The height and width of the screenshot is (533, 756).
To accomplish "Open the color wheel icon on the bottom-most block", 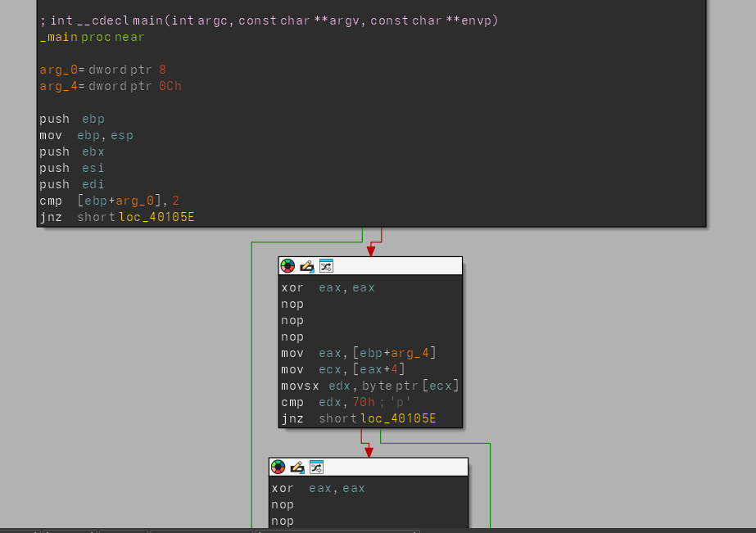I will coord(278,467).
